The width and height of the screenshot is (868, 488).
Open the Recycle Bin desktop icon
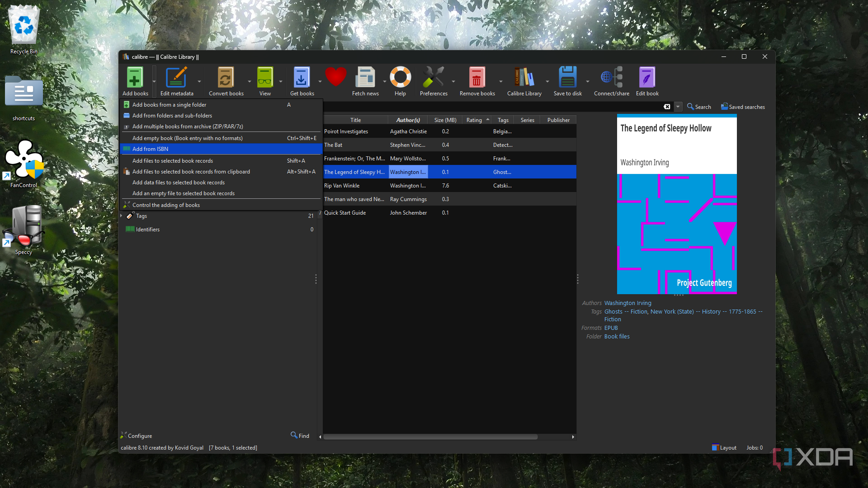point(24,30)
